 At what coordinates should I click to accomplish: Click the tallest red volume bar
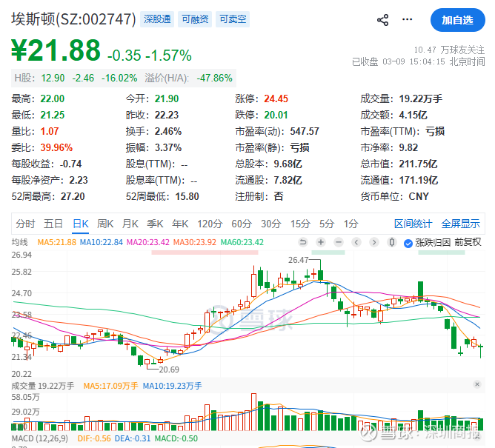click(x=253, y=412)
